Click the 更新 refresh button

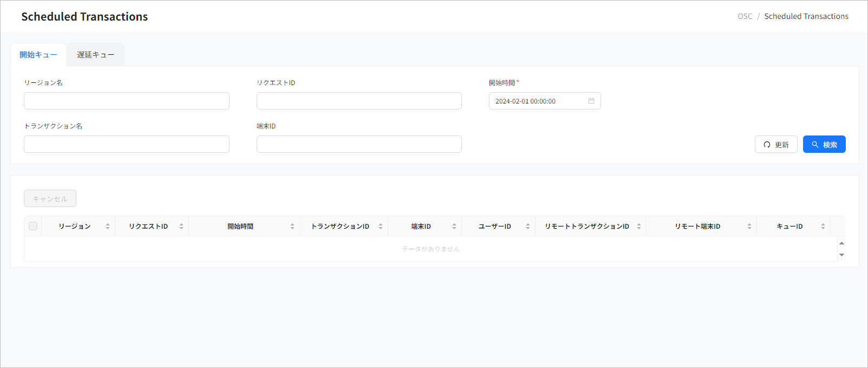pyautogui.click(x=775, y=144)
